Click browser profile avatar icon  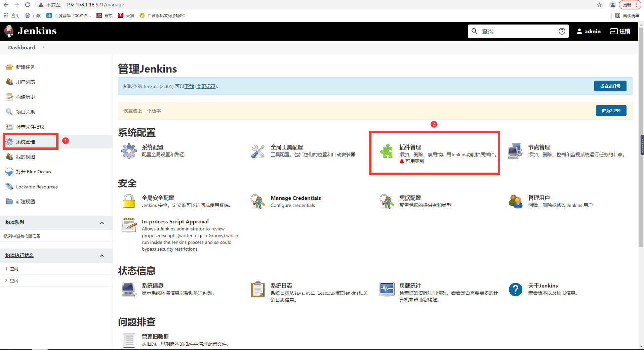(612, 5)
